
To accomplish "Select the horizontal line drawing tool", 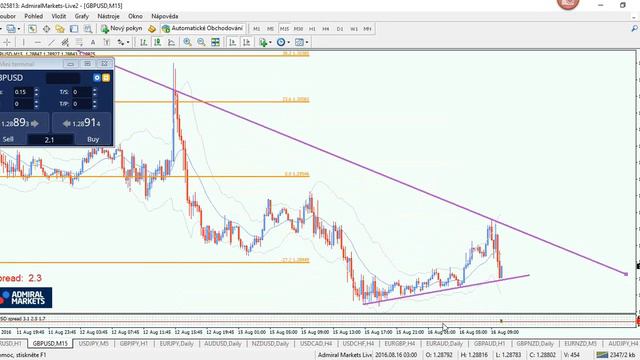I will [38, 42].
